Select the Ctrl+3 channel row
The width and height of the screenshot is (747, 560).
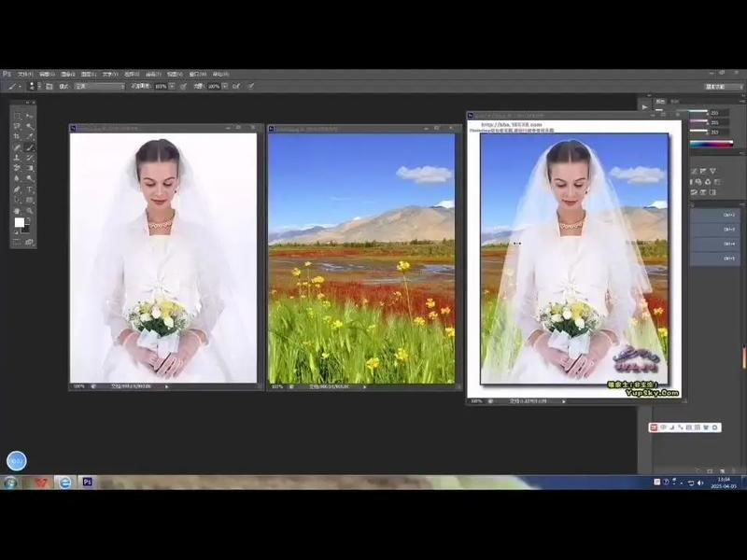click(x=715, y=229)
